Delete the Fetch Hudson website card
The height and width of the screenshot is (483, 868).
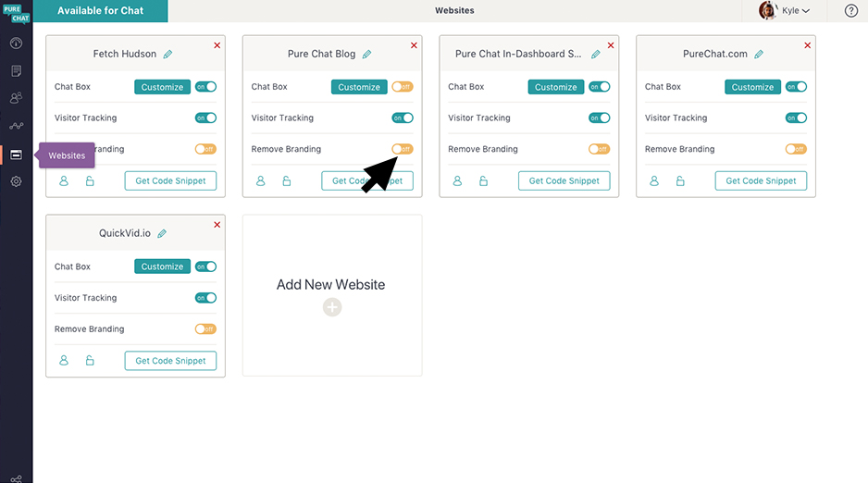point(217,45)
